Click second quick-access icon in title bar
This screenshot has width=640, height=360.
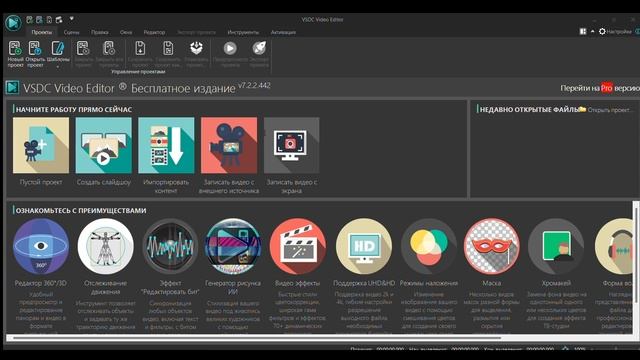tap(39, 19)
